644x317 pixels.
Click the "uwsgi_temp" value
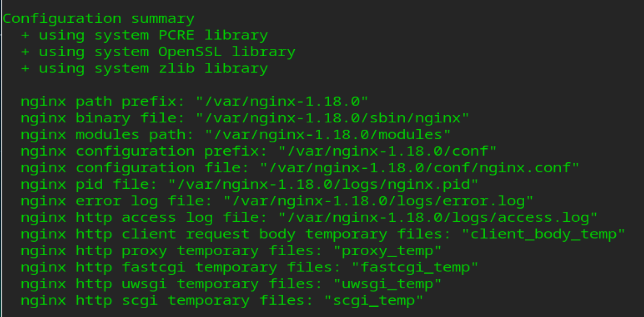coord(387,284)
